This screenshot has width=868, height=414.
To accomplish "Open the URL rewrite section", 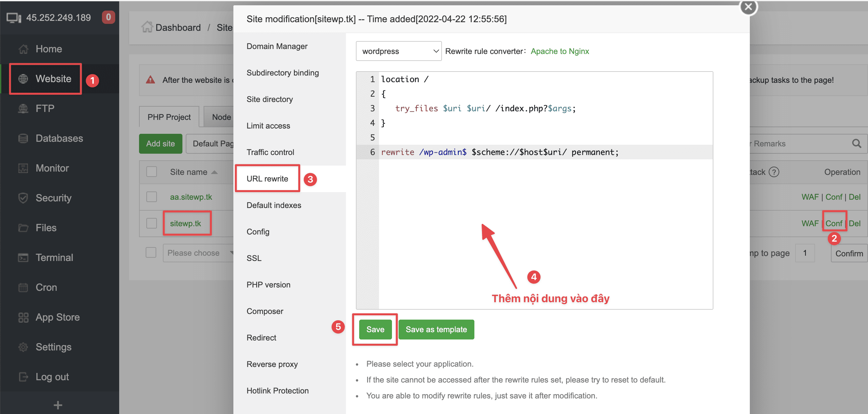I will pos(268,178).
